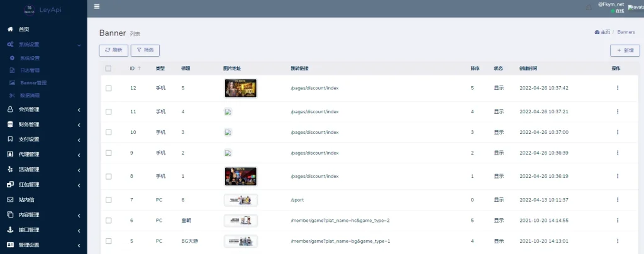Screen dimensions: 644x254
Task: Open three-dot actions for ID 7 row
Action: pyautogui.click(x=617, y=200)
